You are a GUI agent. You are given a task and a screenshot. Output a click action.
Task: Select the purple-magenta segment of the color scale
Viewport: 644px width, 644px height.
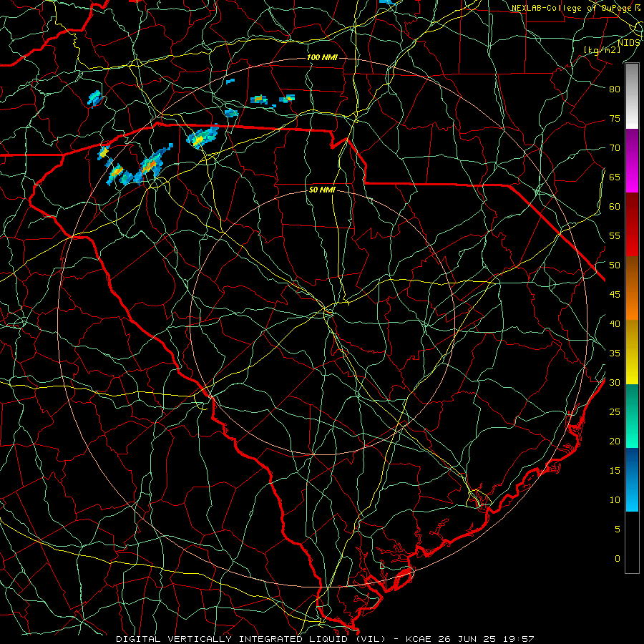[x=632, y=160]
